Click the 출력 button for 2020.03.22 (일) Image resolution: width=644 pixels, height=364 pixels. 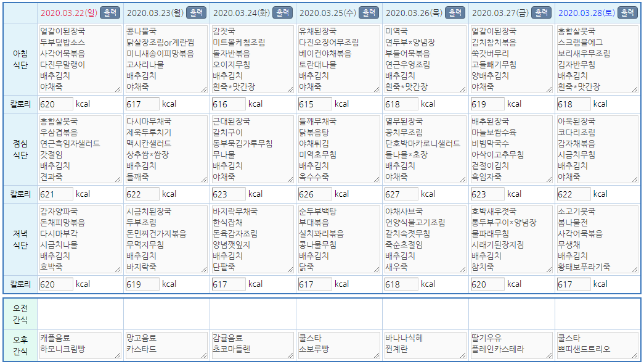click(109, 13)
